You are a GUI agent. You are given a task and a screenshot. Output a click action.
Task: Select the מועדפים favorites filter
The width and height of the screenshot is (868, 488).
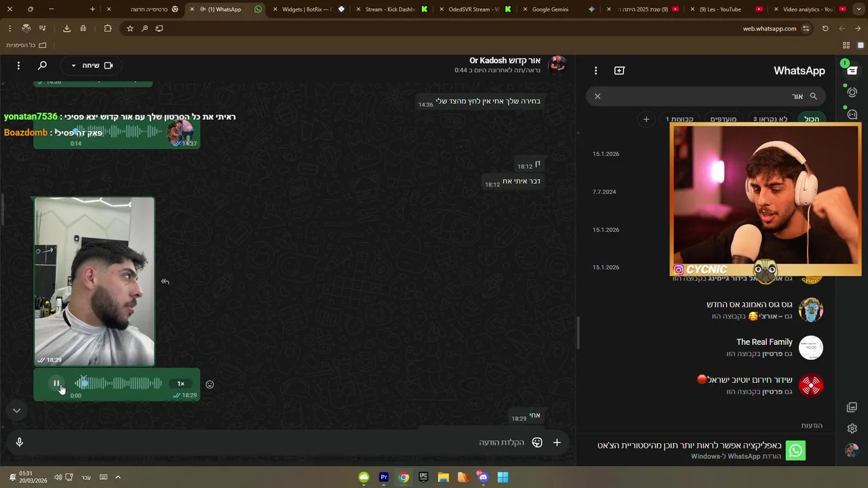723,119
